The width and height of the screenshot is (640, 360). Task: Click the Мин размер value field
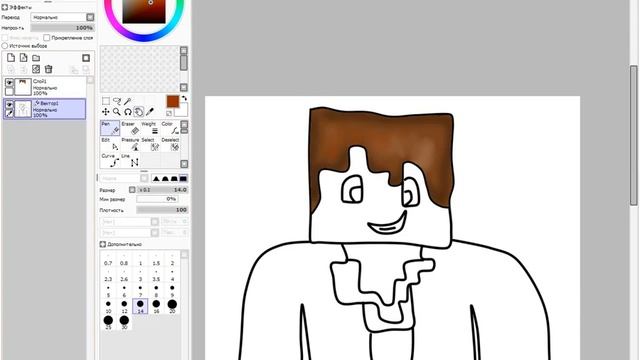tap(157, 199)
